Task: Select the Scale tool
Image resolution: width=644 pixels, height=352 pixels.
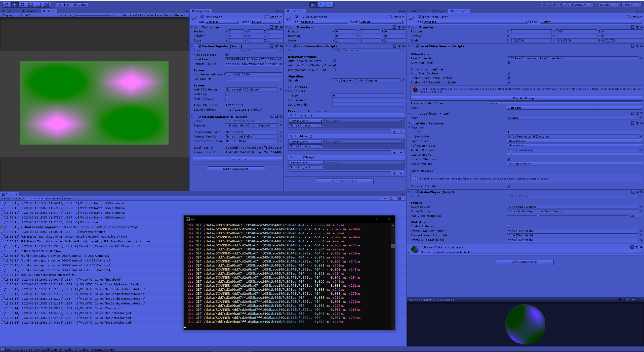Action: pyautogui.click(x=30, y=5)
